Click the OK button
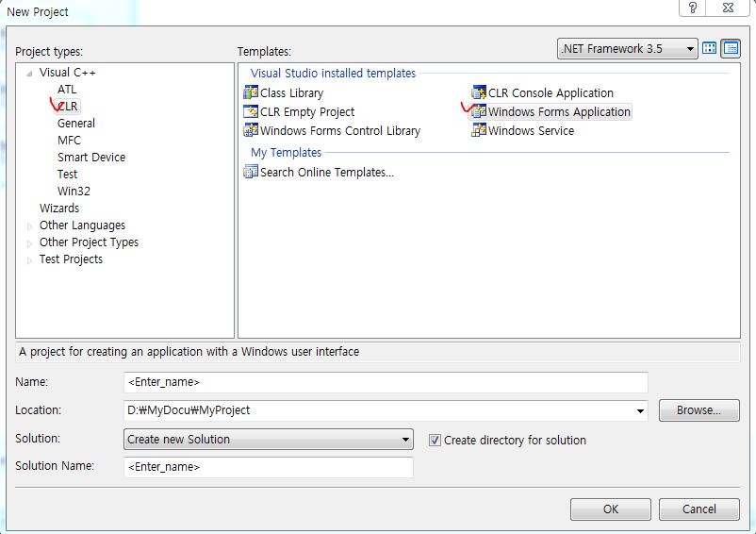 click(611, 509)
